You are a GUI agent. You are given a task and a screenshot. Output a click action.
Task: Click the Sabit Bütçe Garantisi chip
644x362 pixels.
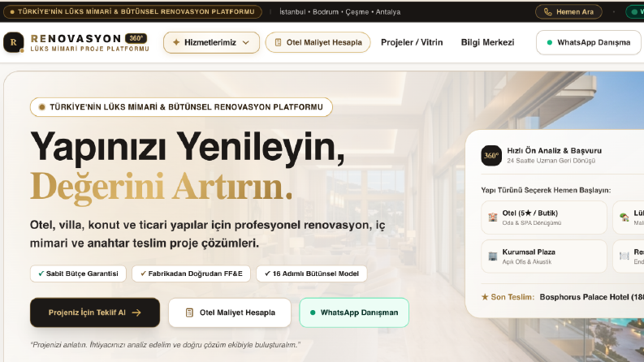point(78,274)
